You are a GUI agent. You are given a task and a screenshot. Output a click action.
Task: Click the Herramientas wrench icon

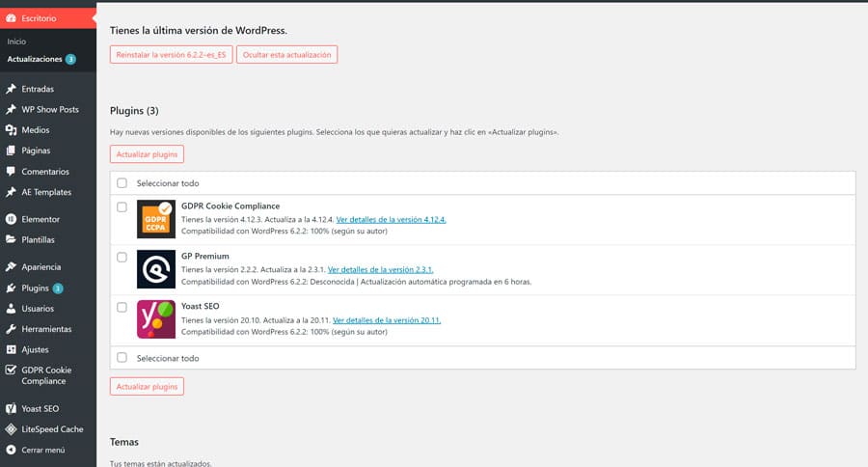[11, 329]
